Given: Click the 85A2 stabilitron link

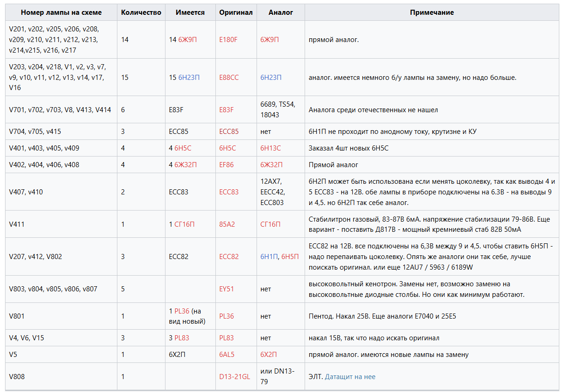Looking at the screenshot, I should [227, 224].
